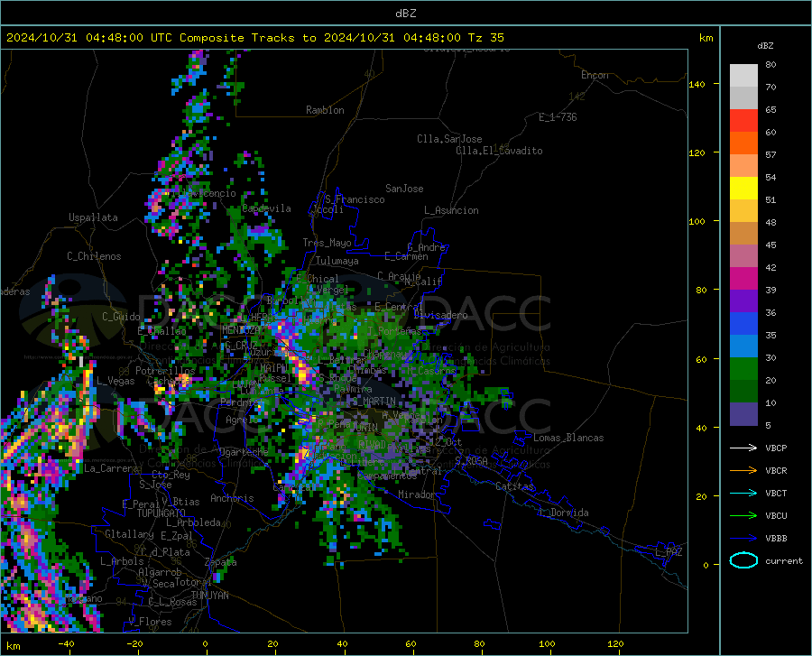Click the blue VBBB arrow in legend
Image resolution: width=812 pixels, height=656 pixels.
pyautogui.click(x=743, y=539)
